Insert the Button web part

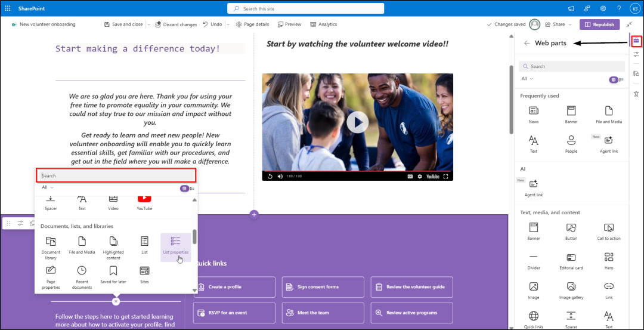pyautogui.click(x=571, y=232)
